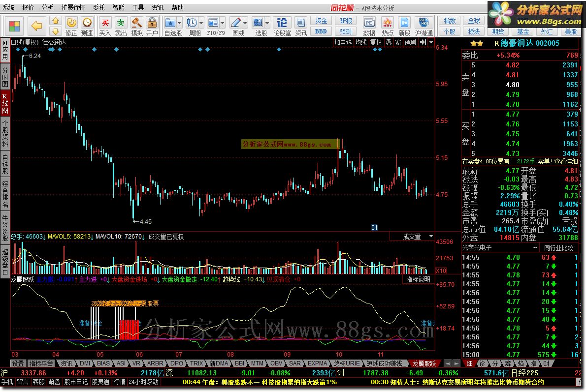Image resolution: width=587 pixels, height=392 pixels.
Task: Click the BBD button in toolbar
Action: [321, 31]
